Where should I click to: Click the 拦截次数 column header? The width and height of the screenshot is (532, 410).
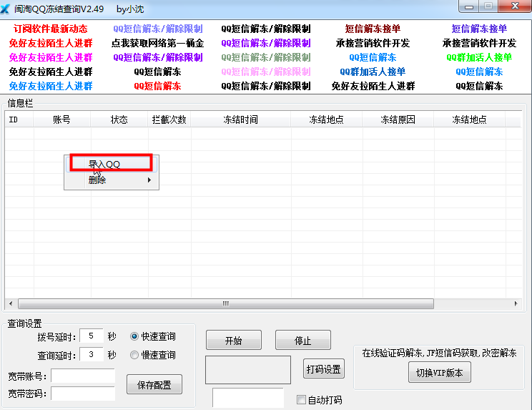[x=169, y=119]
